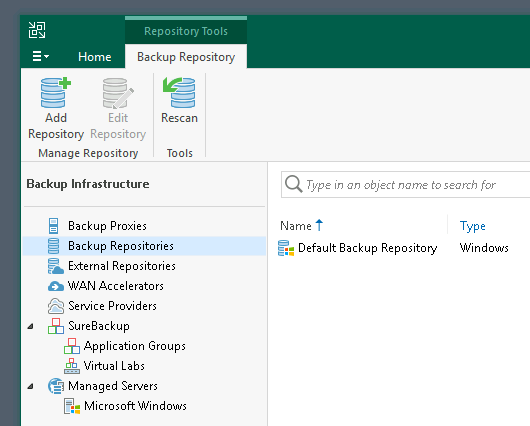Open the main hamburger menu dropdown
This screenshot has height=426, width=530.
pyautogui.click(x=41, y=56)
